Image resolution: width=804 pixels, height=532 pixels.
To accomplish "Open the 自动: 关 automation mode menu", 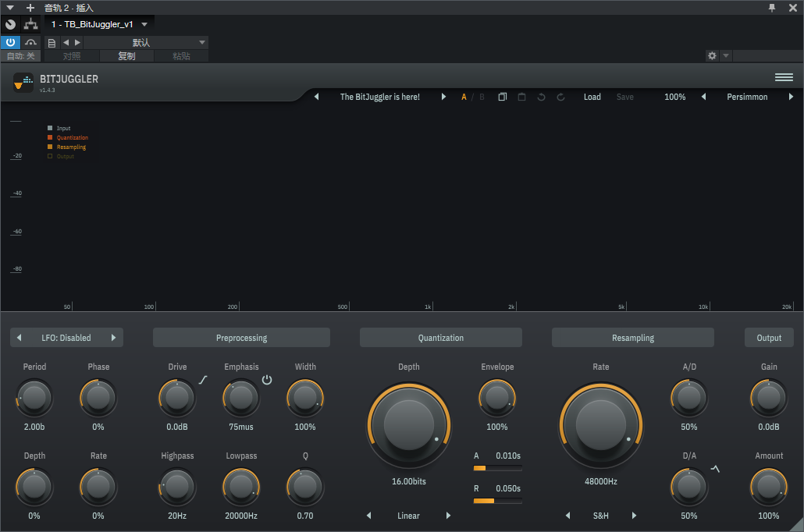I will (x=21, y=56).
